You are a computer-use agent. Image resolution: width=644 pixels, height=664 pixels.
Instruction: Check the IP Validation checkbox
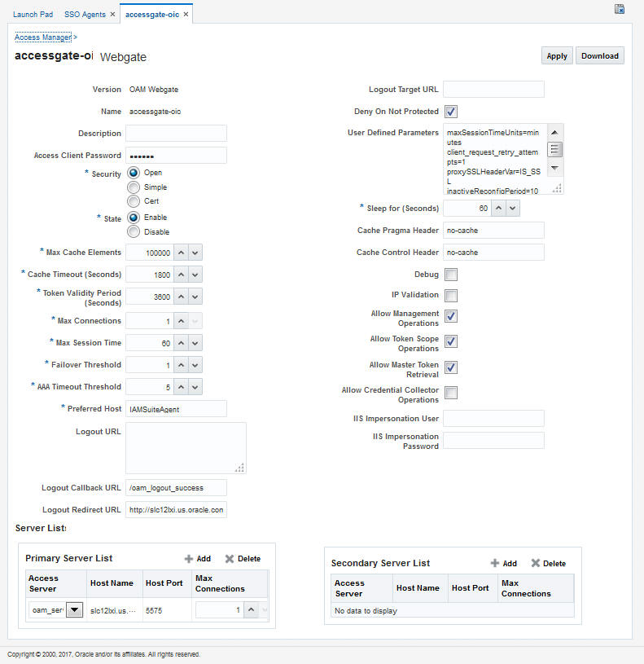click(451, 295)
